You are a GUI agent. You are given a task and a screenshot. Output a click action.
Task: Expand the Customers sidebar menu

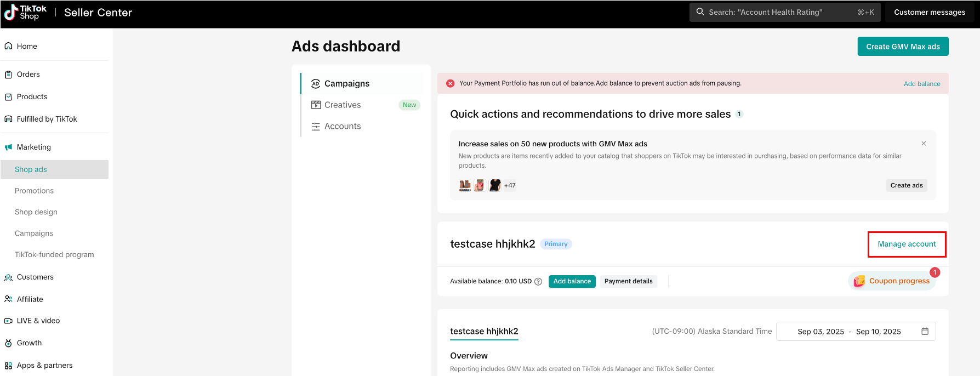[x=35, y=277]
